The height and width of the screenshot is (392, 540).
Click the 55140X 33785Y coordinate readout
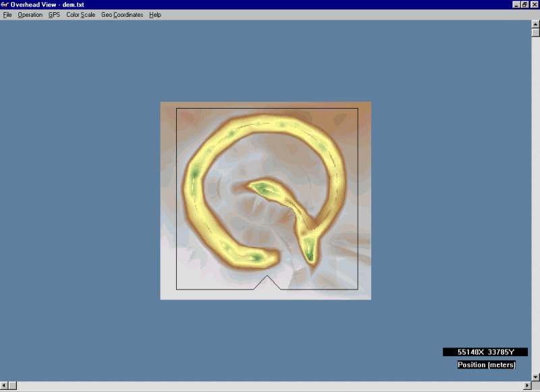click(485, 352)
